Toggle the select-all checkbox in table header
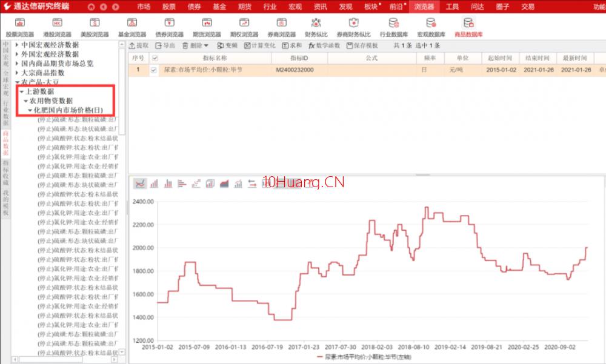Image resolution: width=606 pixels, height=364 pixels. click(x=155, y=58)
